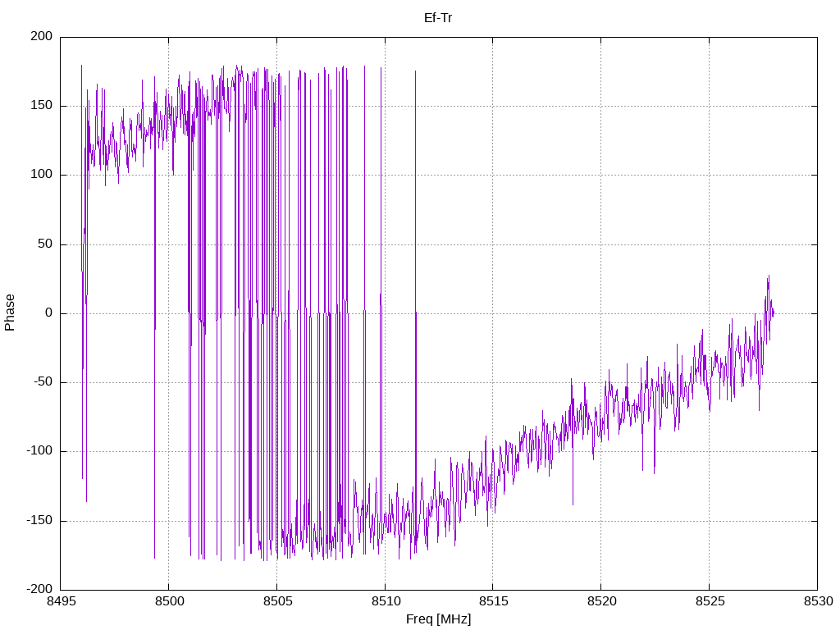Click the x-axis tick value 8520

pos(601,601)
